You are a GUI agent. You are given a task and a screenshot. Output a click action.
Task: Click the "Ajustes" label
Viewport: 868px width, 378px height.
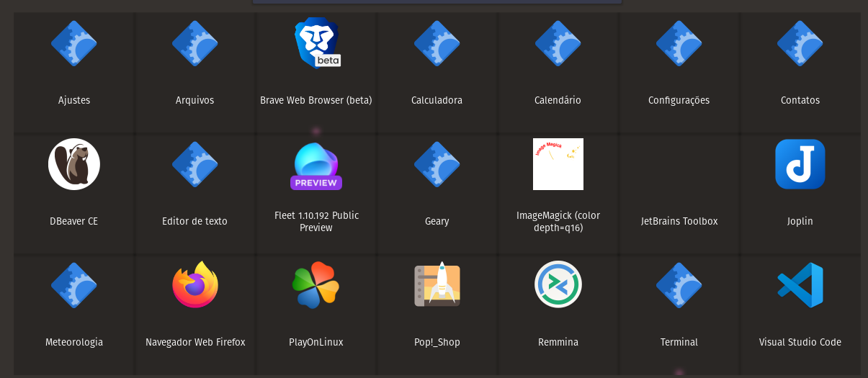click(74, 100)
